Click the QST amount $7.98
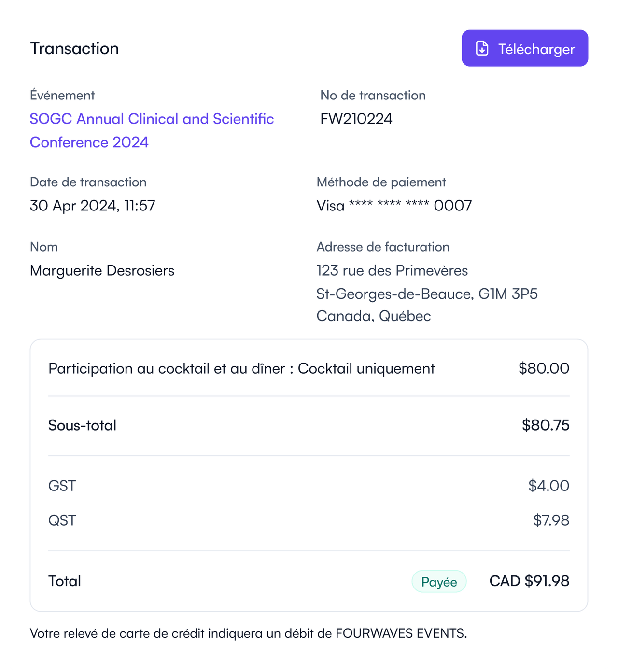618x672 pixels. pyautogui.click(x=551, y=520)
